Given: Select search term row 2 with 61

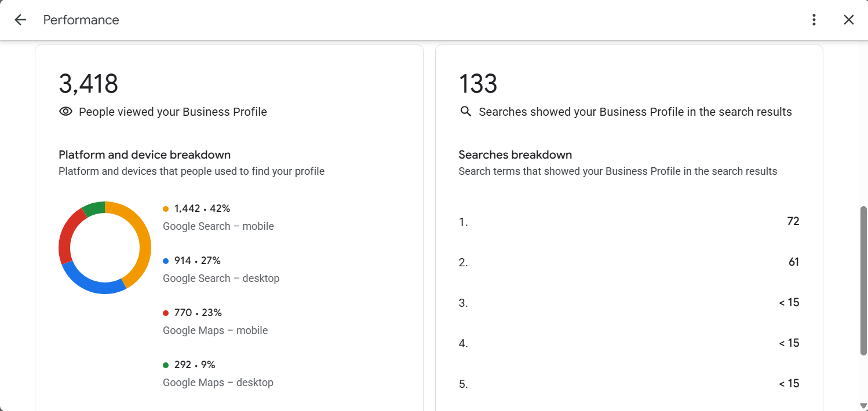Looking at the screenshot, I should point(629,262).
